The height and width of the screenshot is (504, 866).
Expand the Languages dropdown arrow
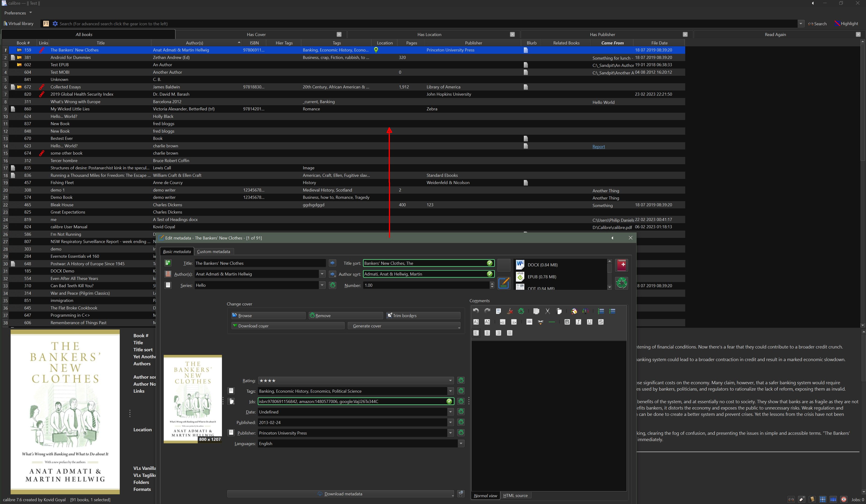pyautogui.click(x=461, y=443)
